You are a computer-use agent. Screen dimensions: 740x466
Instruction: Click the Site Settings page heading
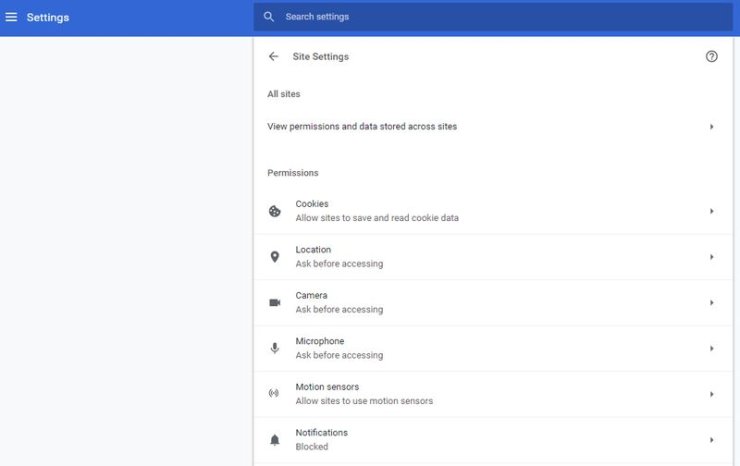tap(320, 57)
